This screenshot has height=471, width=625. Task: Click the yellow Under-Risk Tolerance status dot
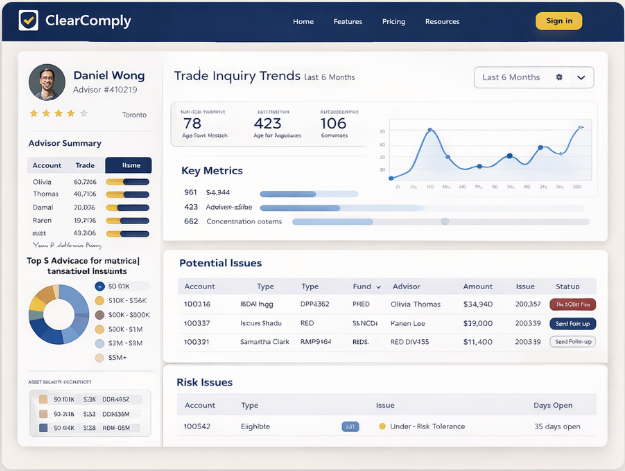382,426
